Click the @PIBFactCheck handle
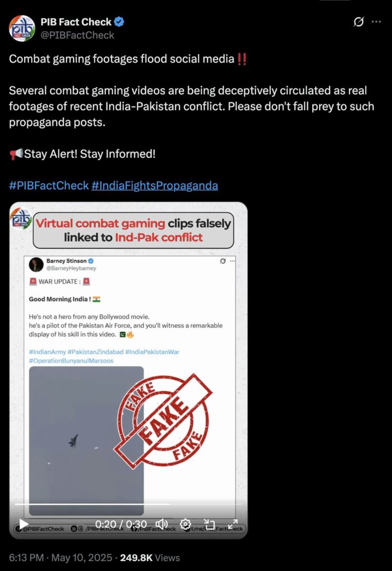Viewport: 392px width, 571px height. pos(78,35)
